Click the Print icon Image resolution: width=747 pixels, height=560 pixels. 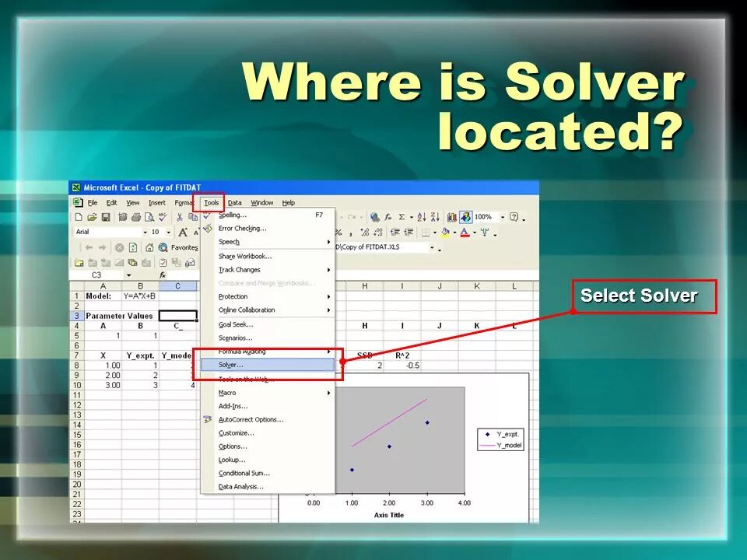point(135,217)
